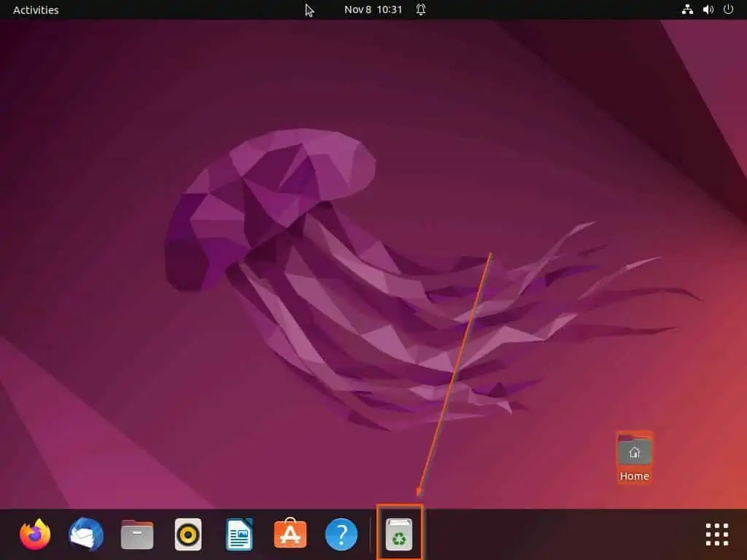Select the Home folder icon on desktop
This screenshot has height=560, width=747.
[x=634, y=451]
